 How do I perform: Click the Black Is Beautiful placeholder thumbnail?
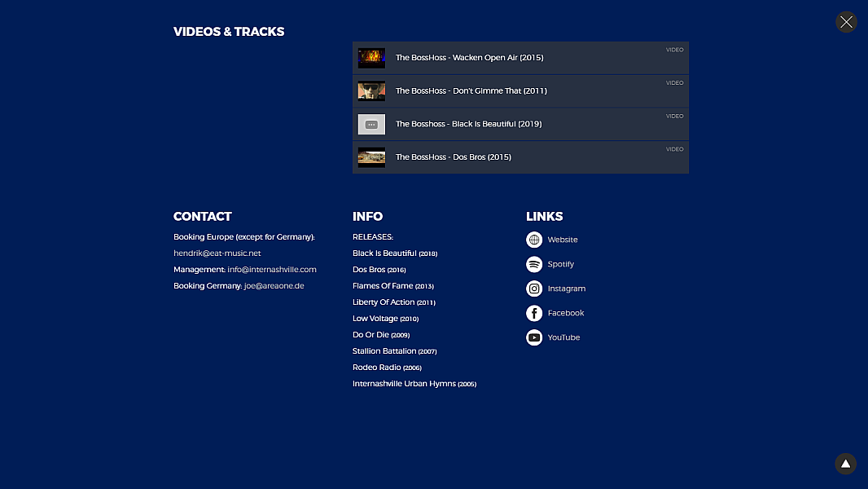(x=371, y=124)
